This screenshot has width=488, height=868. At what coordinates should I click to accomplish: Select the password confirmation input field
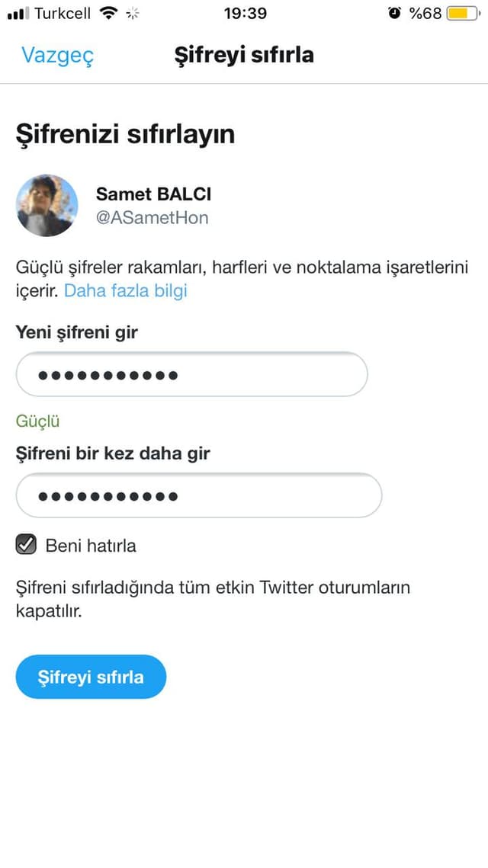(x=199, y=495)
